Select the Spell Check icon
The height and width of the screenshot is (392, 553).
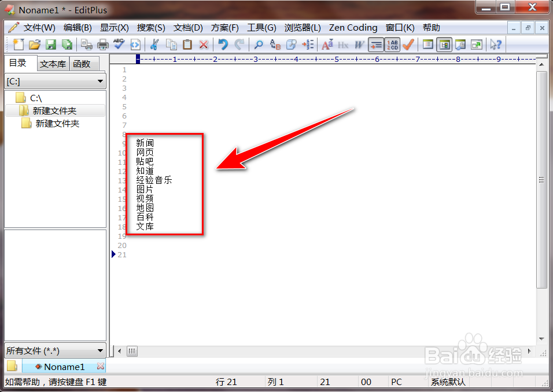(117, 44)
